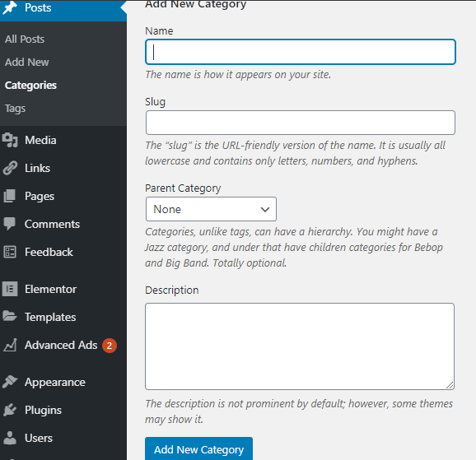Click the Posts pushpin icon
476x460 pixels.
point(10,7)
